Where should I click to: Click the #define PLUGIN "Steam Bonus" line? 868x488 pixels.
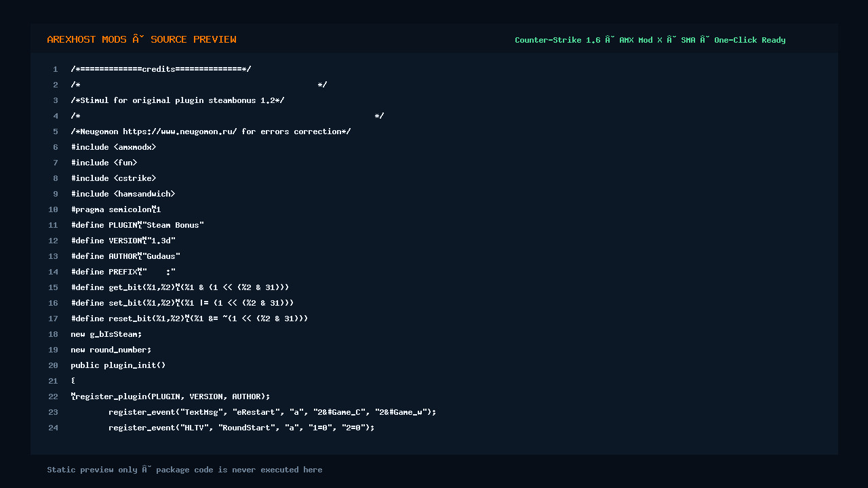click(x=137, y=225)
